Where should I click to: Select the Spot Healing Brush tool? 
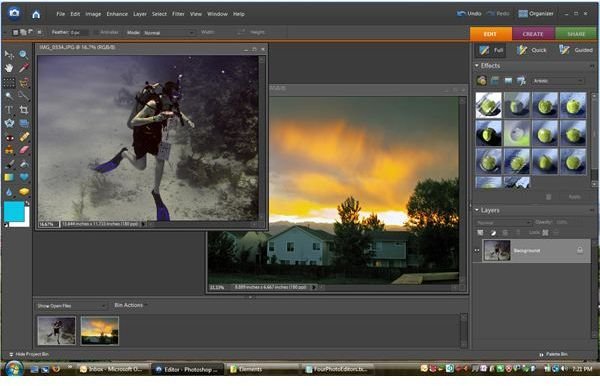[24, 137]
